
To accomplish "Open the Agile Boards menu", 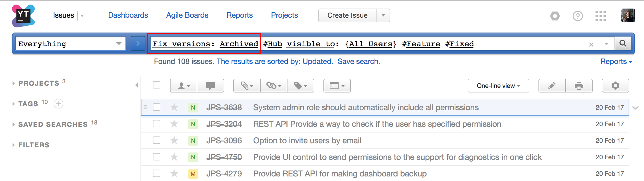I will coord(187,15).
